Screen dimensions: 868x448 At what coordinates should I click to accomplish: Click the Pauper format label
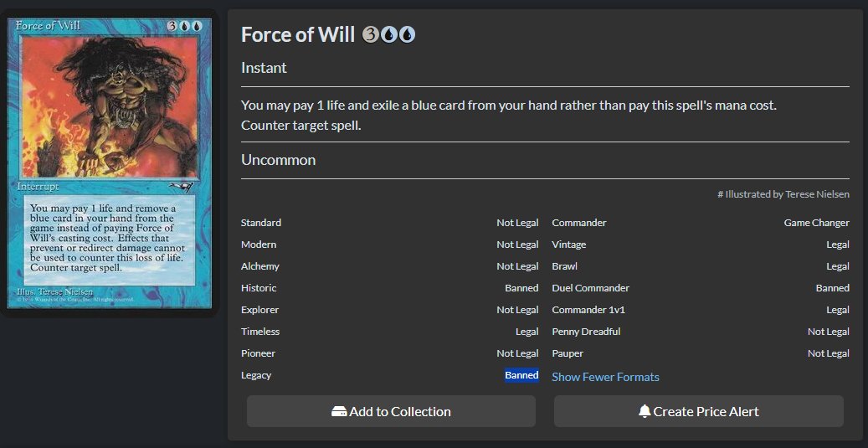(568, 353)
